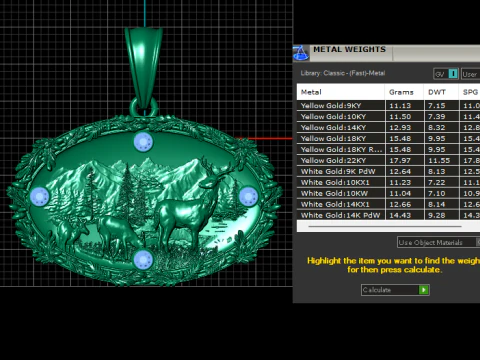Select the White Gold:9K PdW row
This screenshot has width=480, height=360.
[388, 172]
